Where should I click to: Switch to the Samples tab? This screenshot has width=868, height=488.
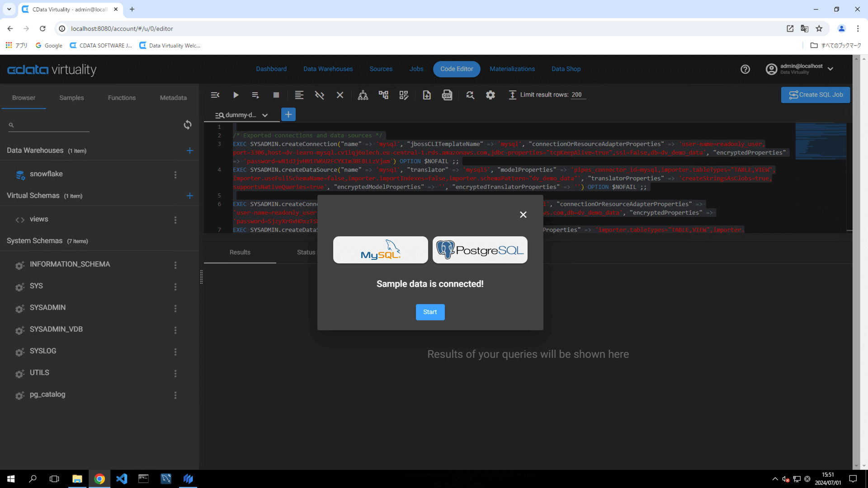71,98
